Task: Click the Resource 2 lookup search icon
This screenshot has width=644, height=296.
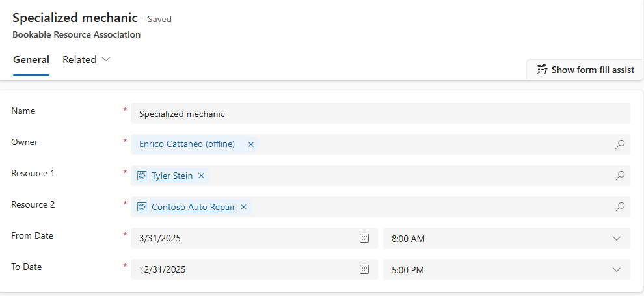Action: pyautogui.click(x=620, y=206)
